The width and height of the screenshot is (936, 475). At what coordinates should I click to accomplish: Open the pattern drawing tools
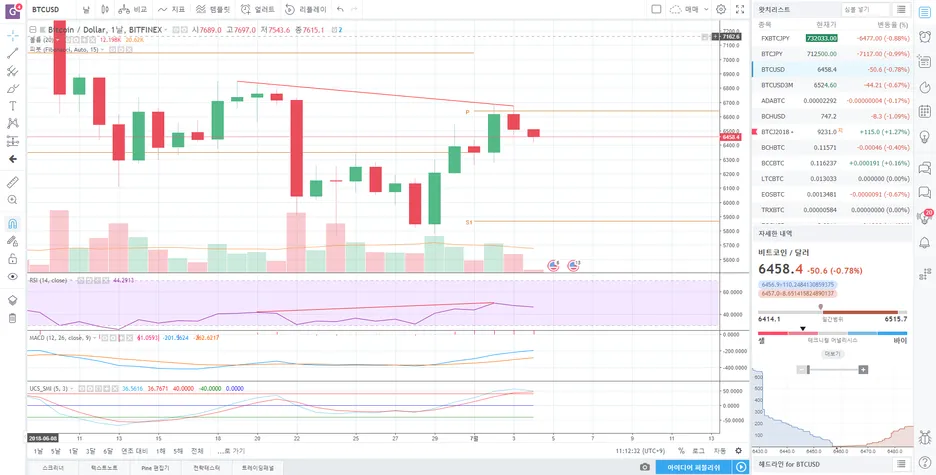13,124
